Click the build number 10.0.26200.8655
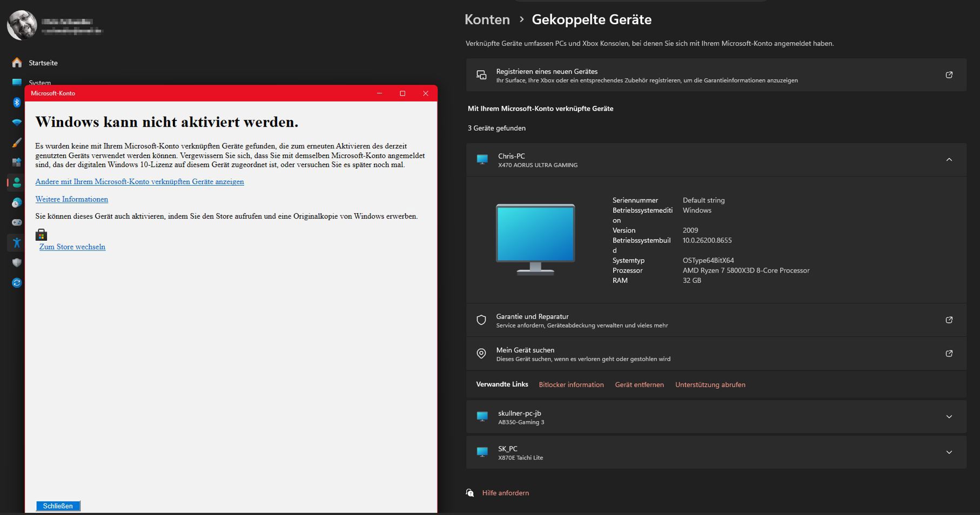This screenshot has height=515, width=980. [707, 240]
